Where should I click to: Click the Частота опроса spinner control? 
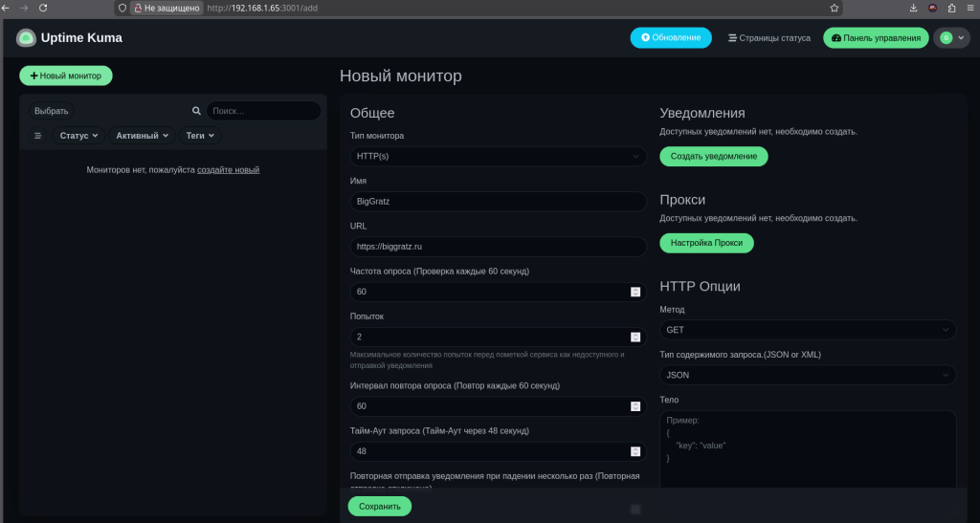(x=635, y=292)
